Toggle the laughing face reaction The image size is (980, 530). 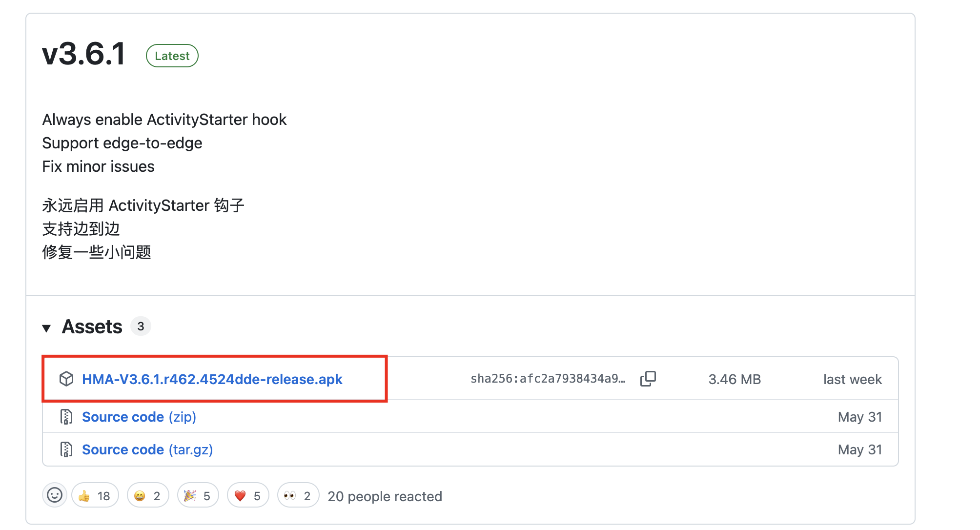click(148, 496)
